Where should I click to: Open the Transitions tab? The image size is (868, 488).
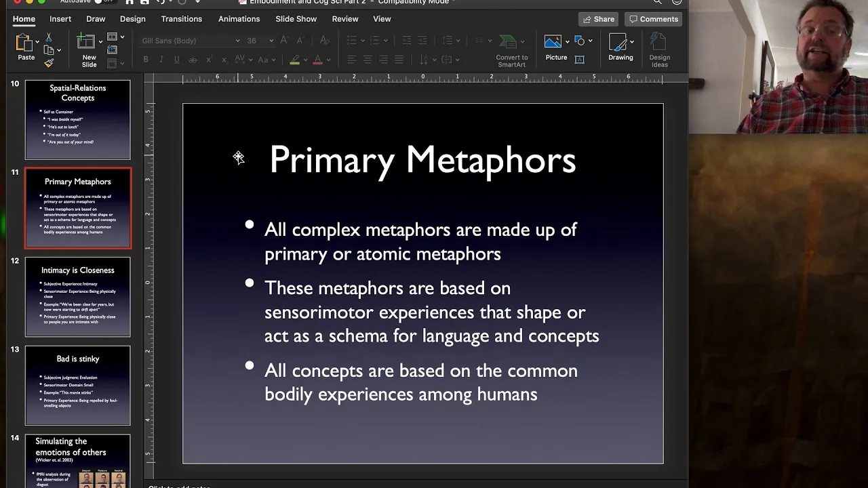(182, 19)
